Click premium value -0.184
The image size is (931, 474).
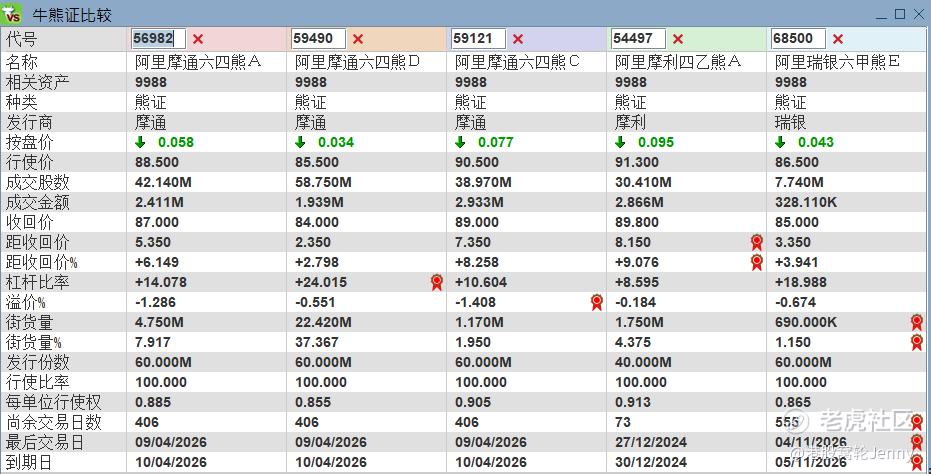click(635, 302)
